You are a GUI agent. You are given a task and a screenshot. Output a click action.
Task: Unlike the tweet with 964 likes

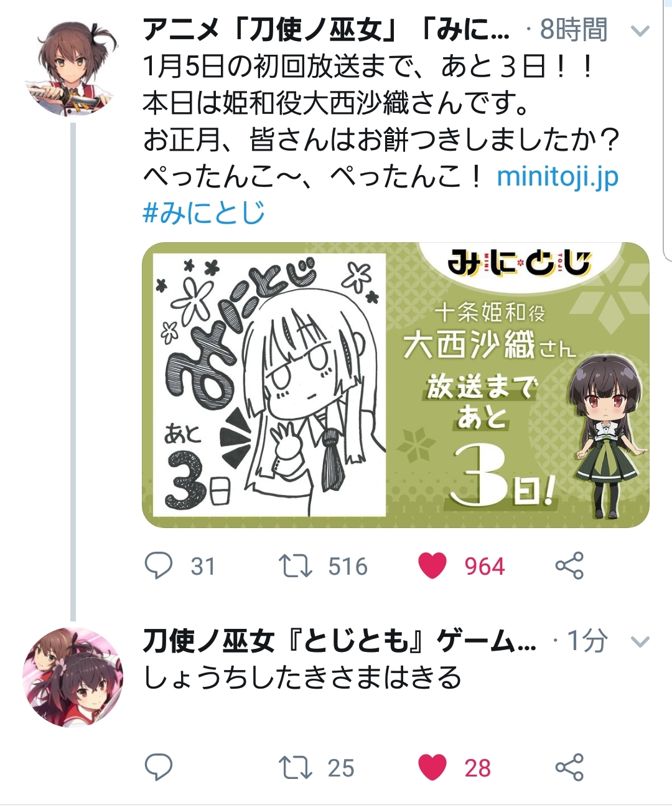click(432, 566)
